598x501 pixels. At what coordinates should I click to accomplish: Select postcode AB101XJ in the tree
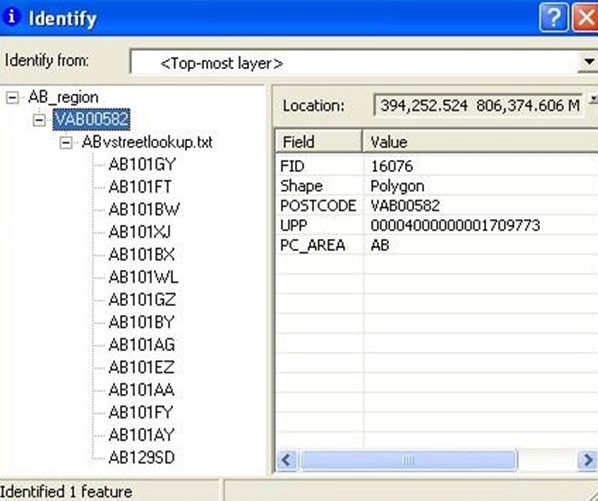[140, 232]
